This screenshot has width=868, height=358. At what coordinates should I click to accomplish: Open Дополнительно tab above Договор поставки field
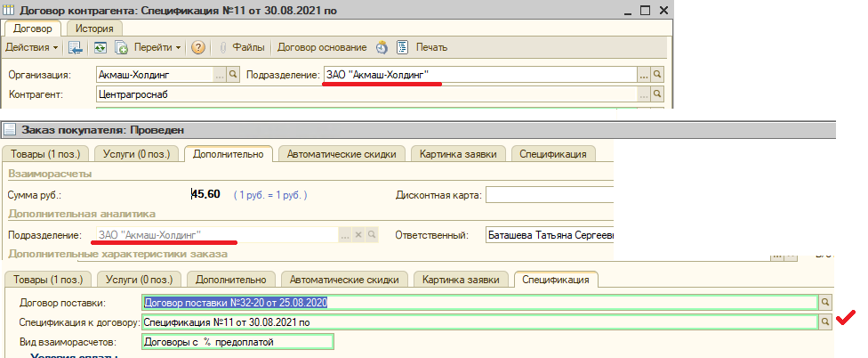[x=231, y=280]
